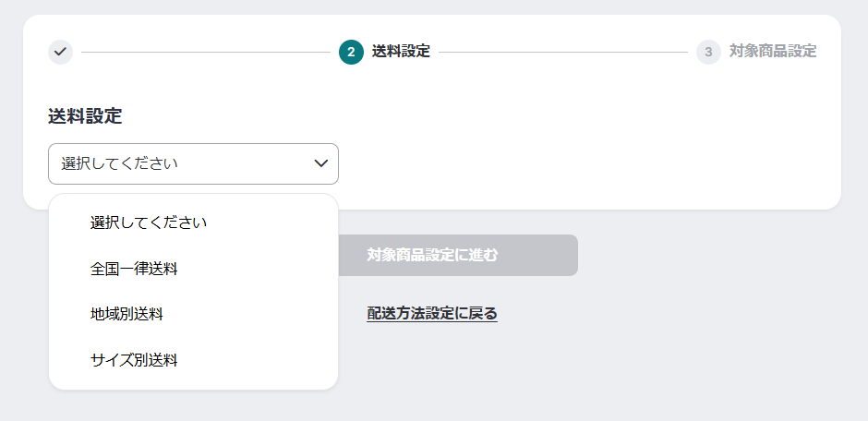Image resolution: width=868 pixels, height=421 pixels.
Task: Pick サイズ別送料 in the dropdown list
Action: (x=134, y=360)
